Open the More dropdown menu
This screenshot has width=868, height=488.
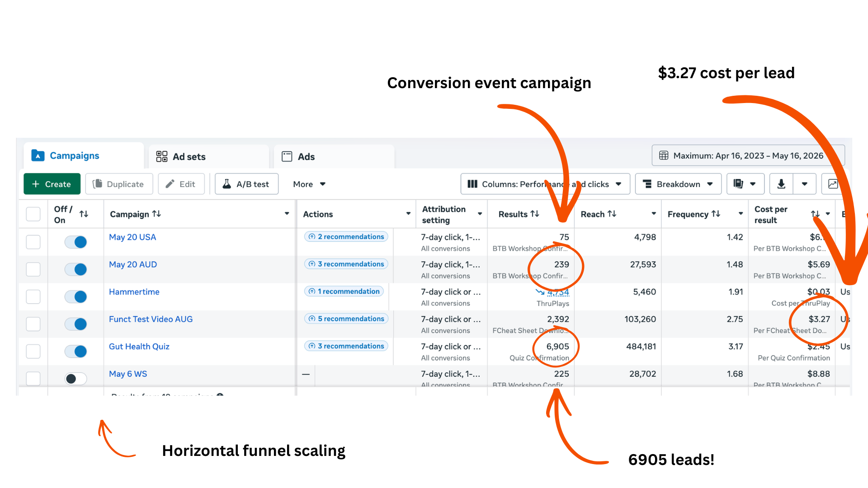(x=309, y=184)
